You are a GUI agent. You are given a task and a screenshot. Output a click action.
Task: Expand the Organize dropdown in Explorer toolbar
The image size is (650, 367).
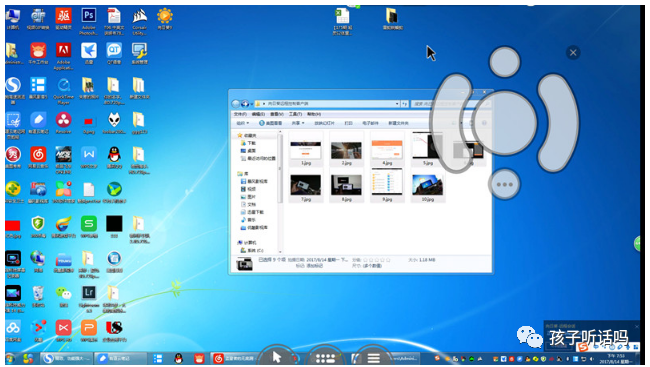coord(243,123)
